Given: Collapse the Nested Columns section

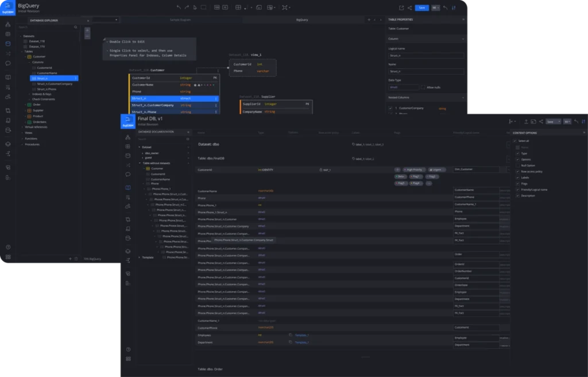Looking at the screenshot, I should coord(463,98).
